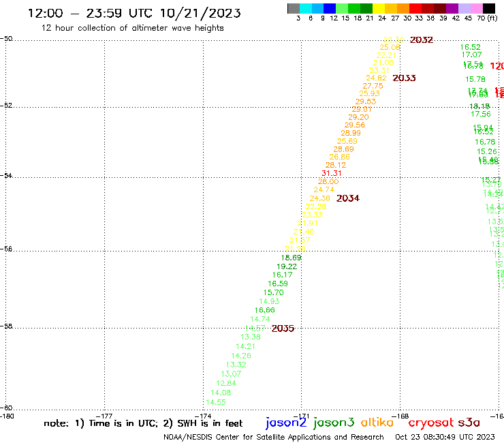504x443 pixels.
Task: Click the black swatch at legend end
Action: point(488,8)
